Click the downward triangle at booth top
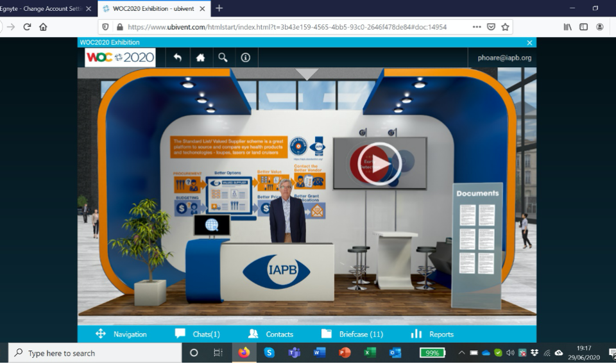Screen dimensions: 616x364 tap(307, 74)
